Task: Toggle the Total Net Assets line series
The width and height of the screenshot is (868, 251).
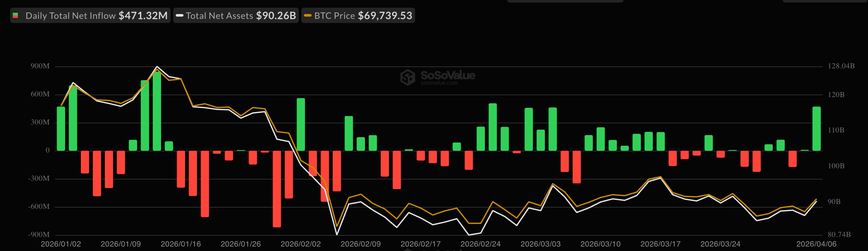Action: click(x=219, y=16)
